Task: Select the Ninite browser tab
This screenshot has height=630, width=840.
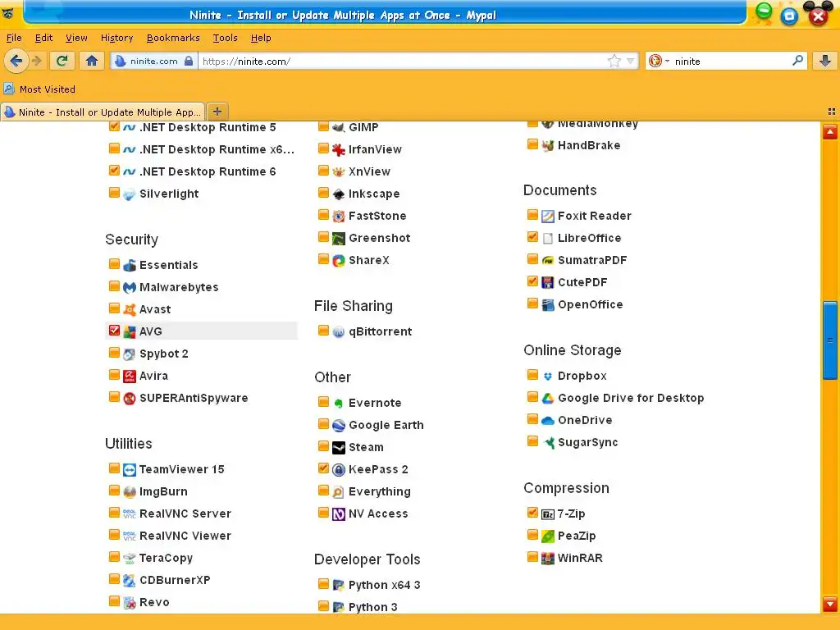Action: [103, 112]
